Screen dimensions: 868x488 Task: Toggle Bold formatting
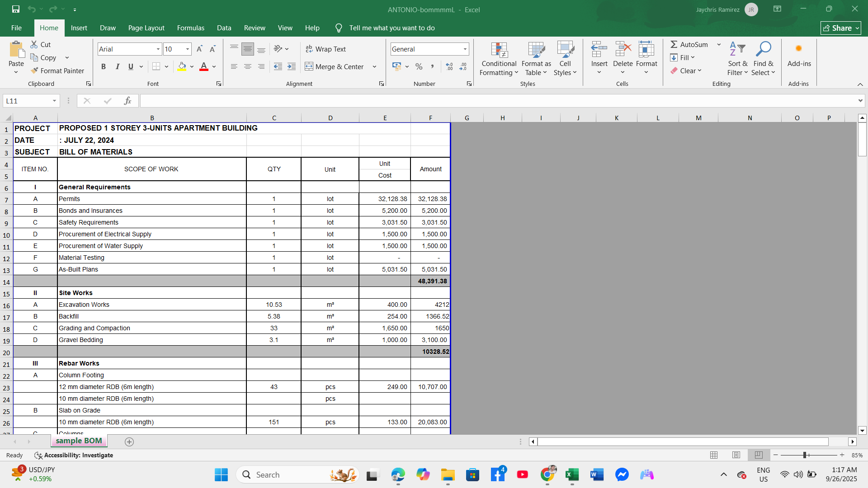104,66
